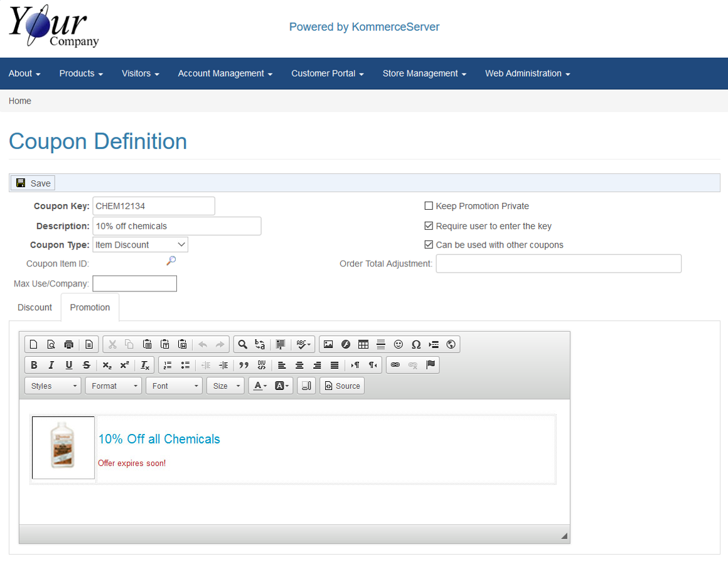728x564 pixels.
Task: Insert an image via toolbar icon
Action: (x=328, y=344)
